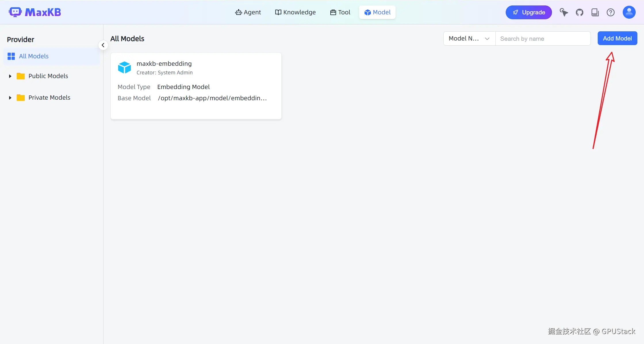Open the Tool tab
This screenshot has width=644, height=344.
pos(340,12)
